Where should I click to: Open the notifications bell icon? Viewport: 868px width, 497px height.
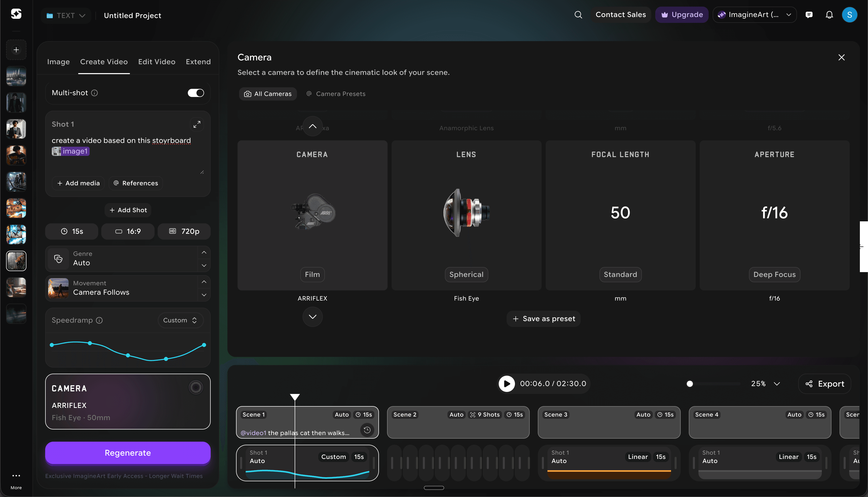coord(829,15)
